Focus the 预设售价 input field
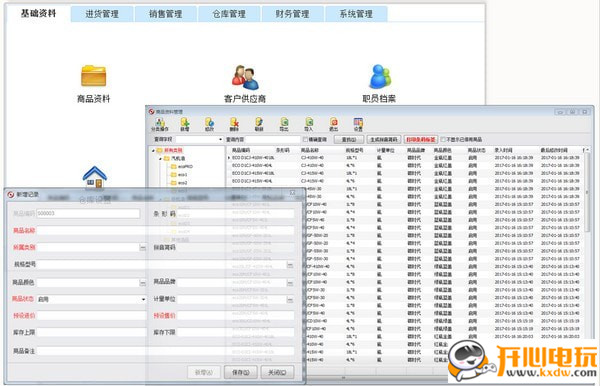 click(235, 316)
